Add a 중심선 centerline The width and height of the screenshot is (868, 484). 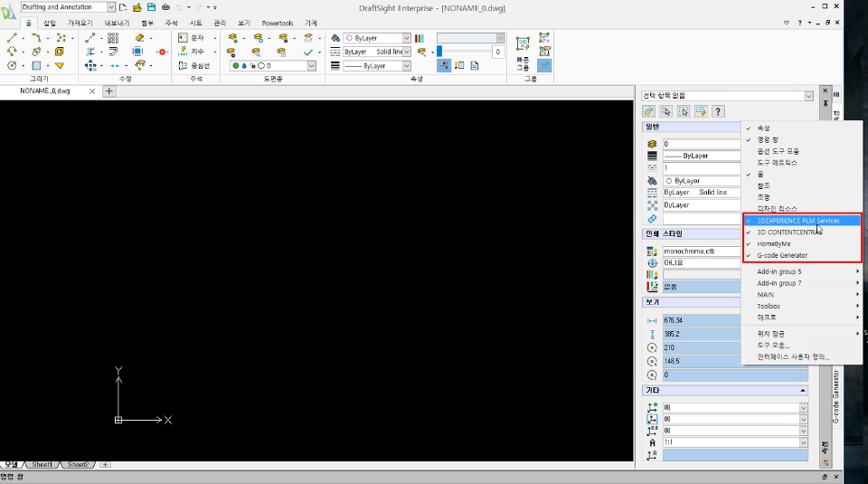click(x=194, y=65)
